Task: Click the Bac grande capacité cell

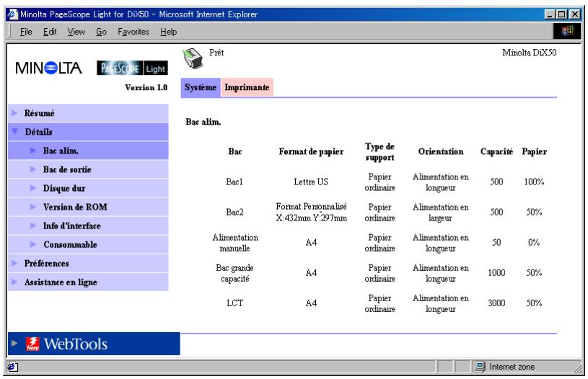Action: 234,273
